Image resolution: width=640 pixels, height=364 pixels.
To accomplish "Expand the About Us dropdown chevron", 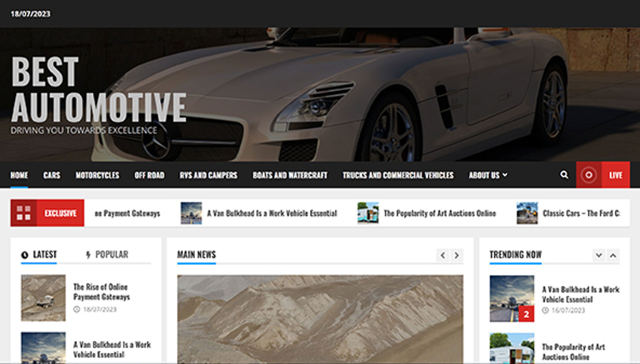I will pos(505,175).
